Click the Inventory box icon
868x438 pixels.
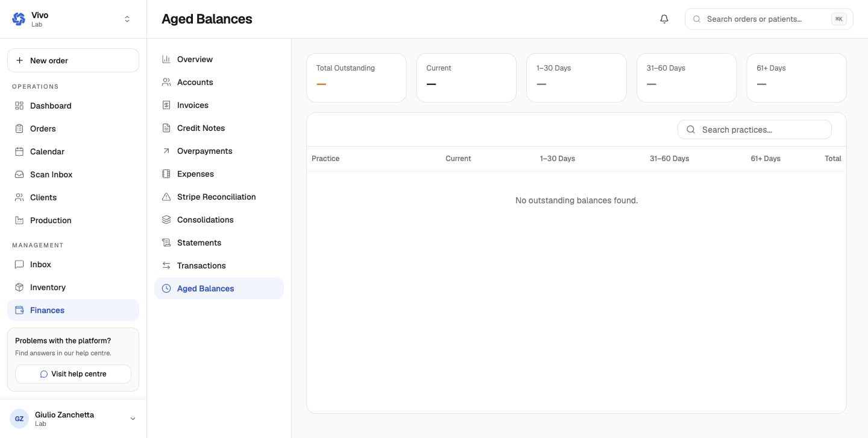(x=19, y=287)
